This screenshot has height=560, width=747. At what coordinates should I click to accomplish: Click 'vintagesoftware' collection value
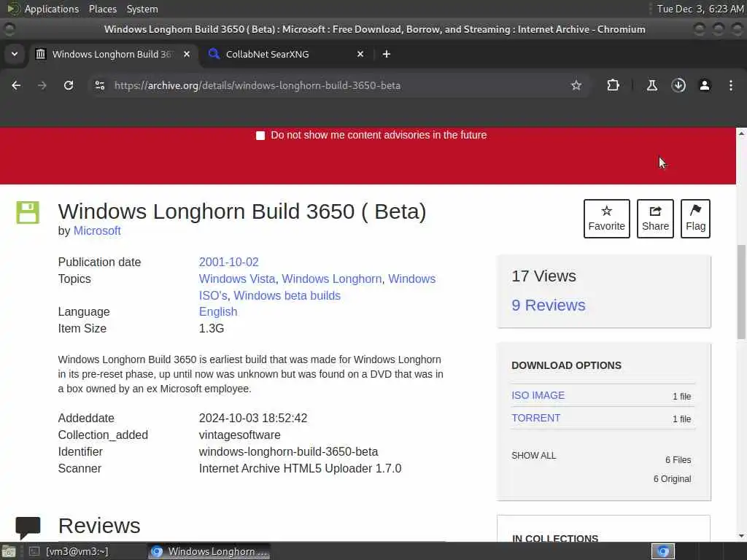click(x=239, y=435)
